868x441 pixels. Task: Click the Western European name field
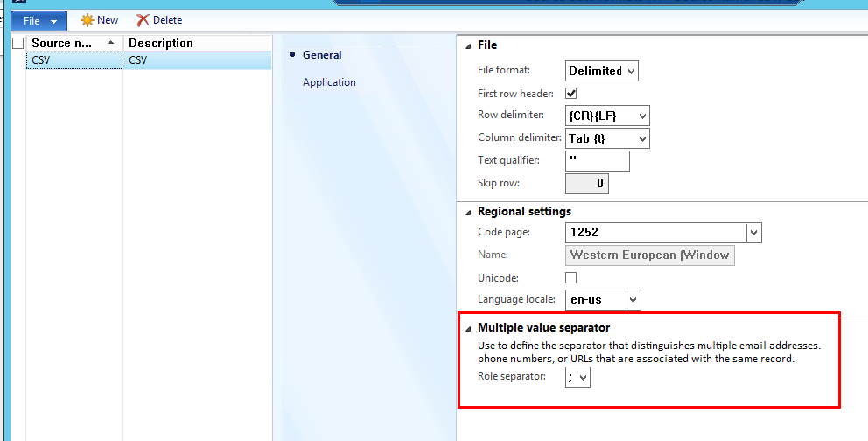(x=650, y=255)
